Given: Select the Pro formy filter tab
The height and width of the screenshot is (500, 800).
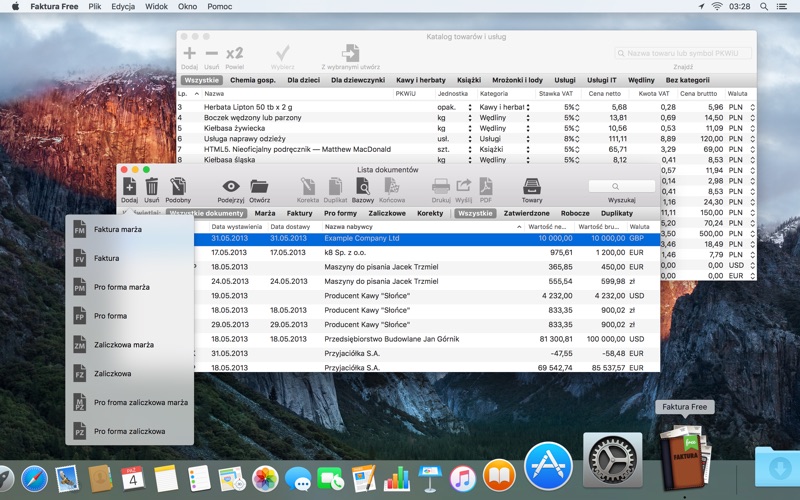Looking at the screenshot, I should click(x=340, y=213).
